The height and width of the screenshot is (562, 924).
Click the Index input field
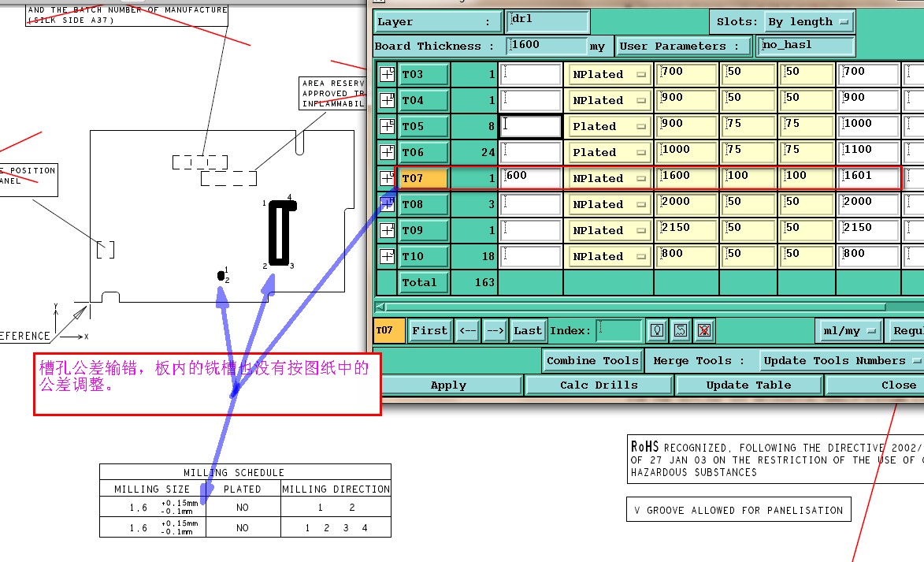pos(618,330)
